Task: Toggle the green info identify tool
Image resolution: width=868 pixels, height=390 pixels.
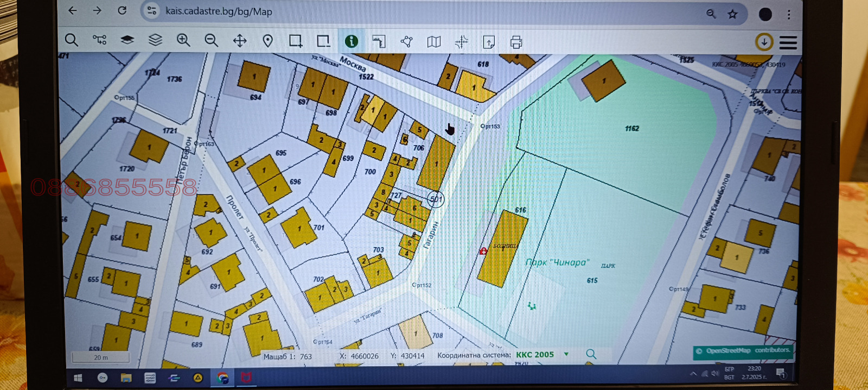Action: [351, 41]
